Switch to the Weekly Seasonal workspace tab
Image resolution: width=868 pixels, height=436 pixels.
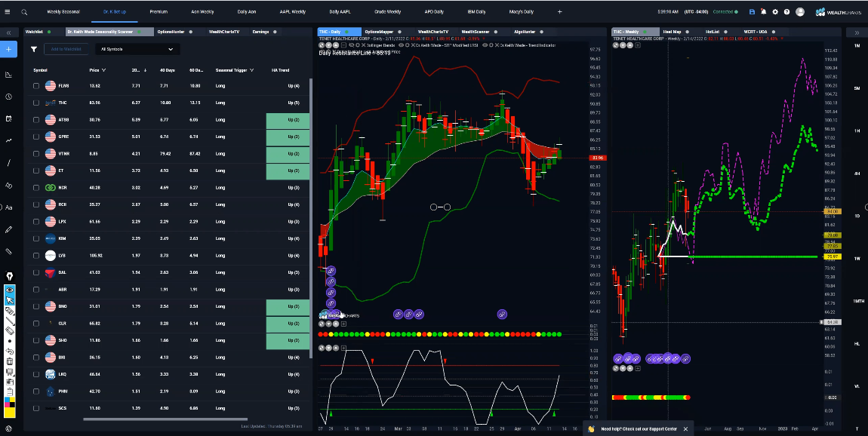63,11
